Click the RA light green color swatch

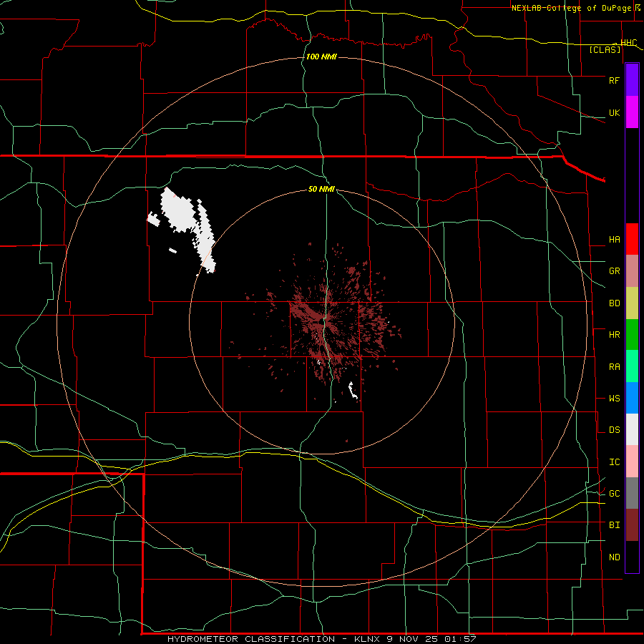tap(632, 366)
